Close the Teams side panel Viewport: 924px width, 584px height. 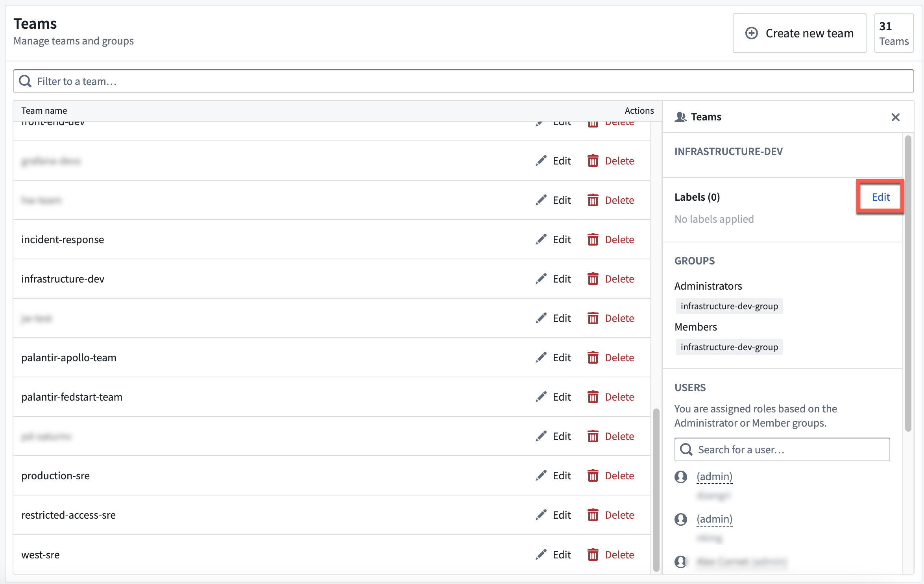895,117
